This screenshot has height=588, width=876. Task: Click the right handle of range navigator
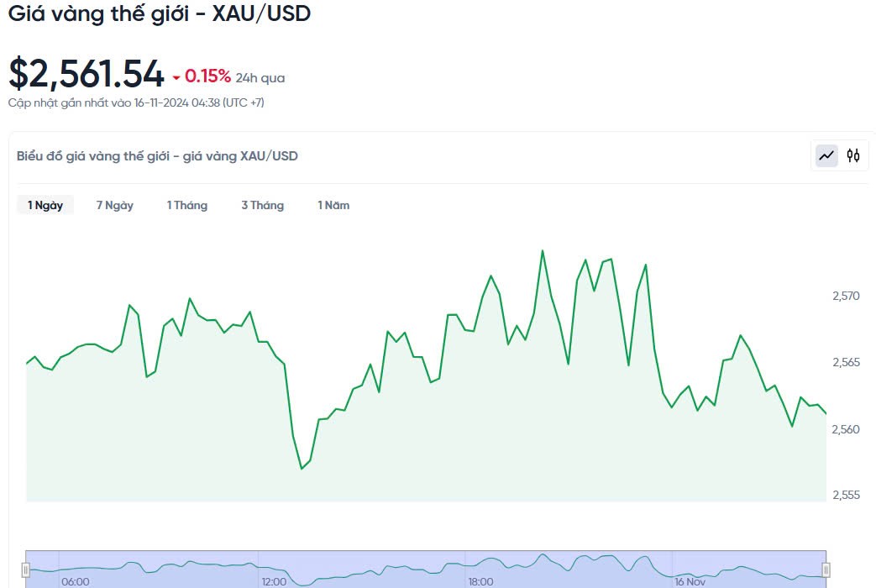point(826,570)
